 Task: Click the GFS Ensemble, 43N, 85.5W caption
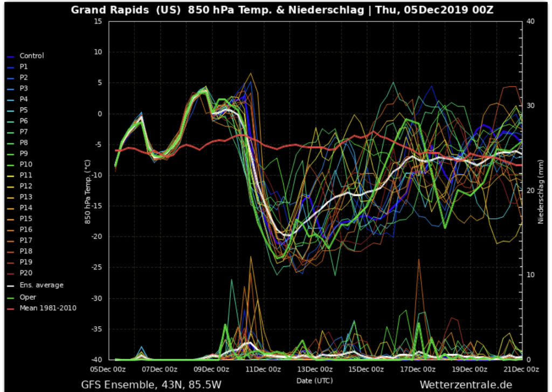151,384
